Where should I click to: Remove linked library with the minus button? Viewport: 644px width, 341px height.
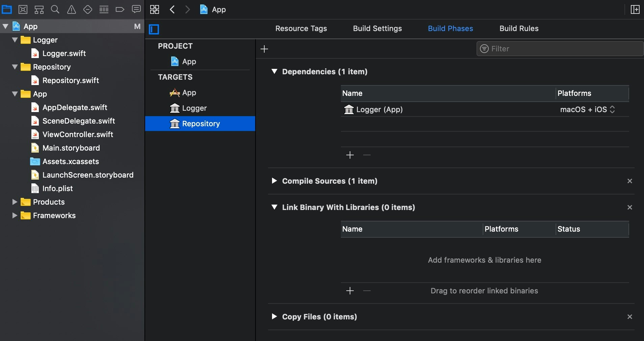point(367,291)
